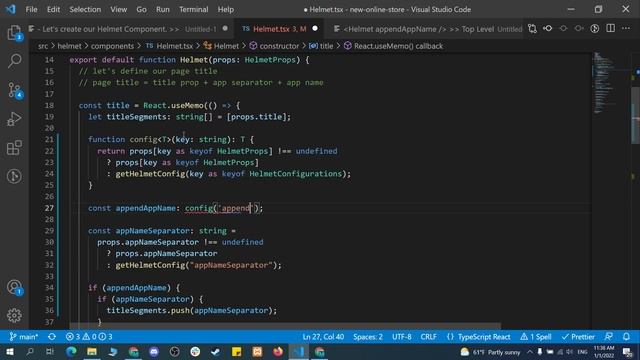This screenshot has height=360, width=640.
Task: Open Microsoft Edge from taskbar
Action: [71, 352]
